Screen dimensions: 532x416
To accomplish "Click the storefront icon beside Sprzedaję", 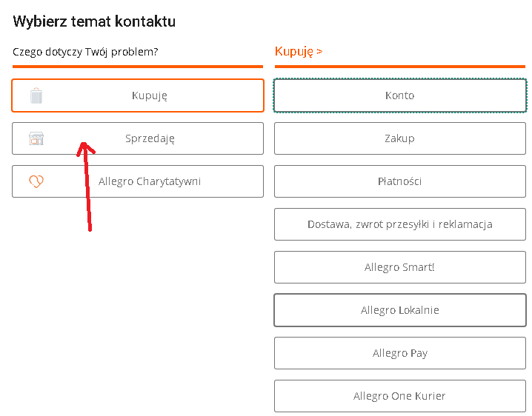I will [36, 138].
